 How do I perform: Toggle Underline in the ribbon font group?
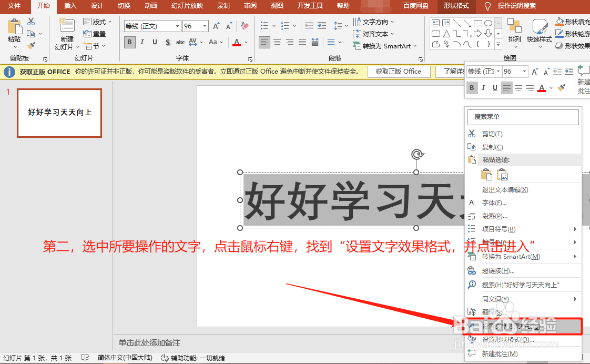tap(155, 42)
